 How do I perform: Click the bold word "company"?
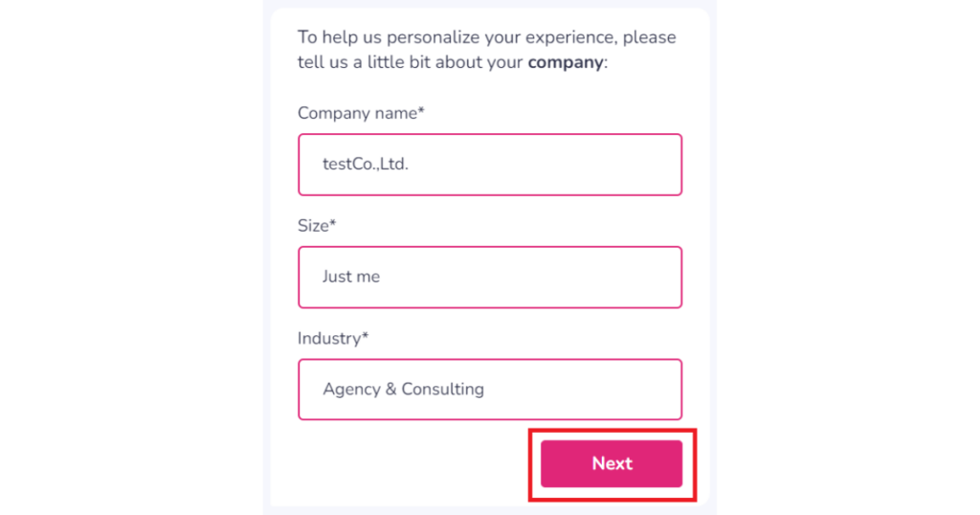[x=566, y=63]
